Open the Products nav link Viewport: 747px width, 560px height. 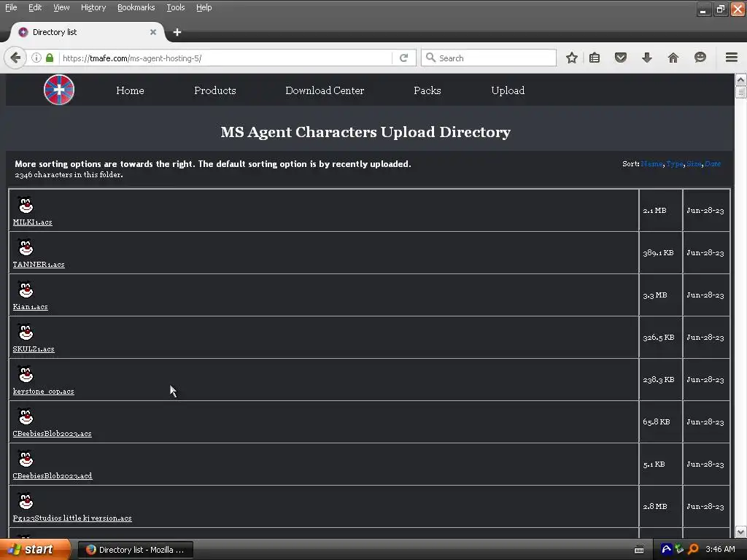click(x=215, y=90)
